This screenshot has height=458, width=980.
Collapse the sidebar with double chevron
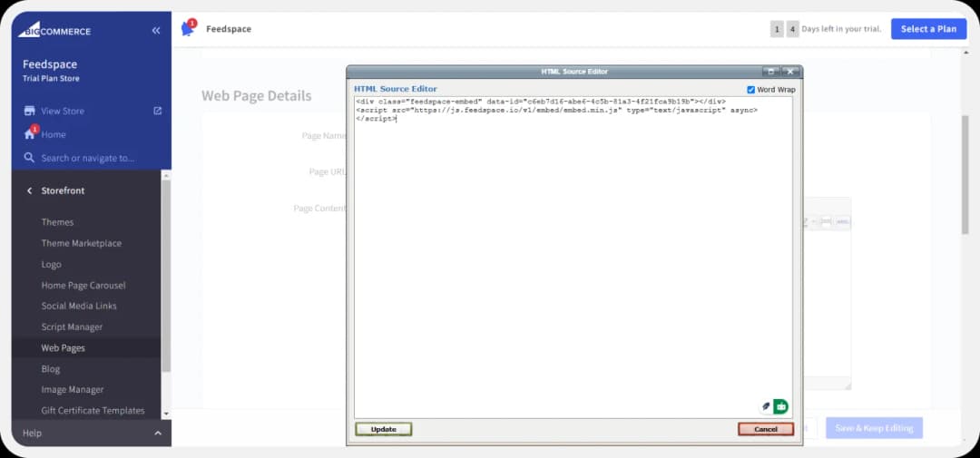click(x=156, y=30)
